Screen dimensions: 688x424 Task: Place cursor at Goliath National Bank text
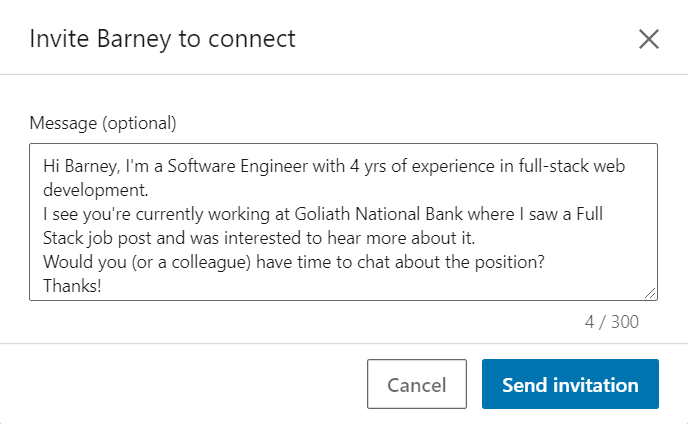point(379,214)
